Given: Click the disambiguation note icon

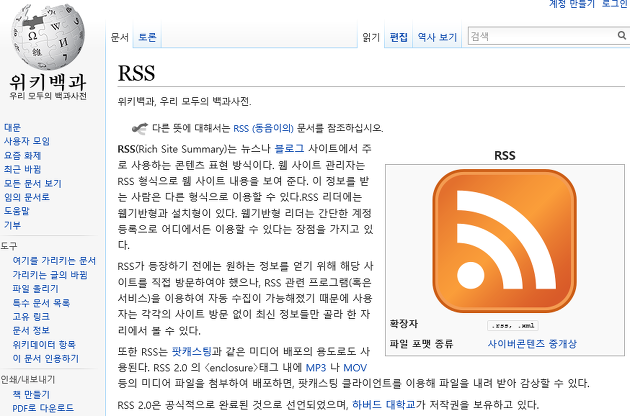Looking at the screenshot, I should point(139,128).
